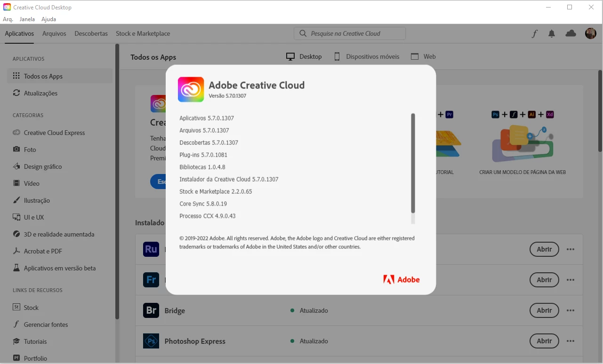Click Abrir for the Fr app row
603x364 pixels.
pos(544,280)
